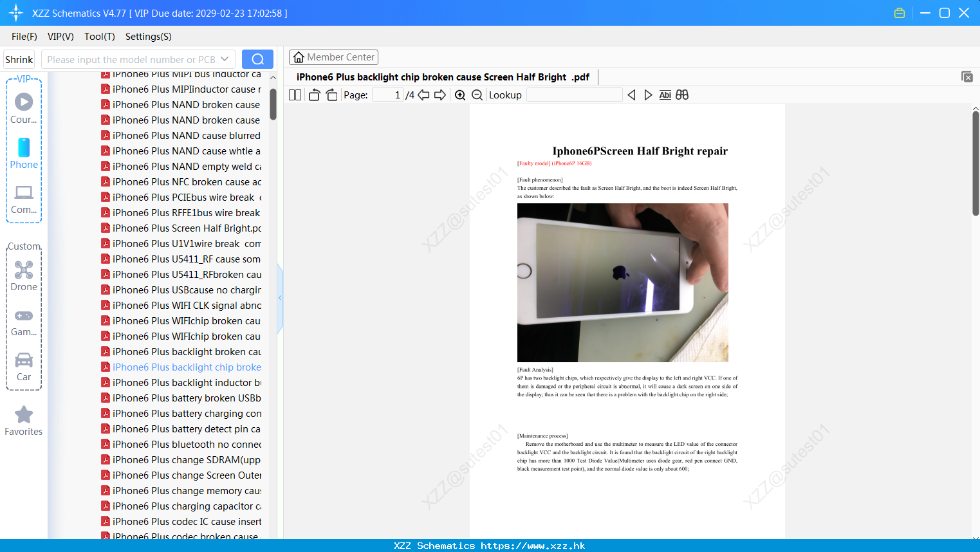Open 'iPhone6 Plus change Screen Outer' file
This screenshot has height=552, width=980.
[x=181, y=475]
